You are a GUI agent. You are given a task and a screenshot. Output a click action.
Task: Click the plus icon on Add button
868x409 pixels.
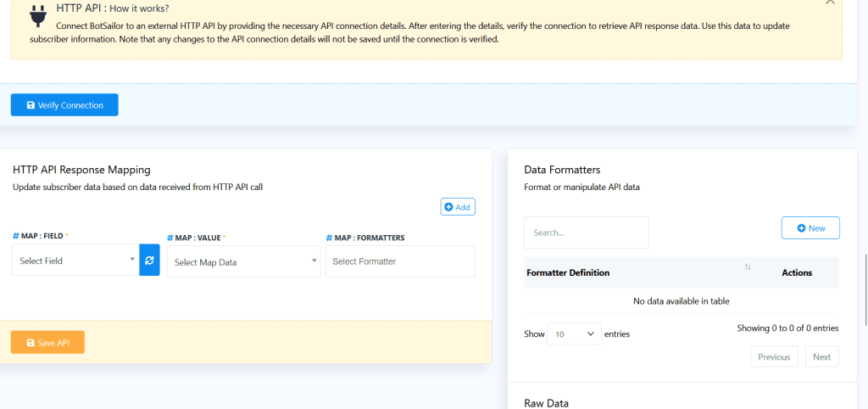tap(449, 207)
